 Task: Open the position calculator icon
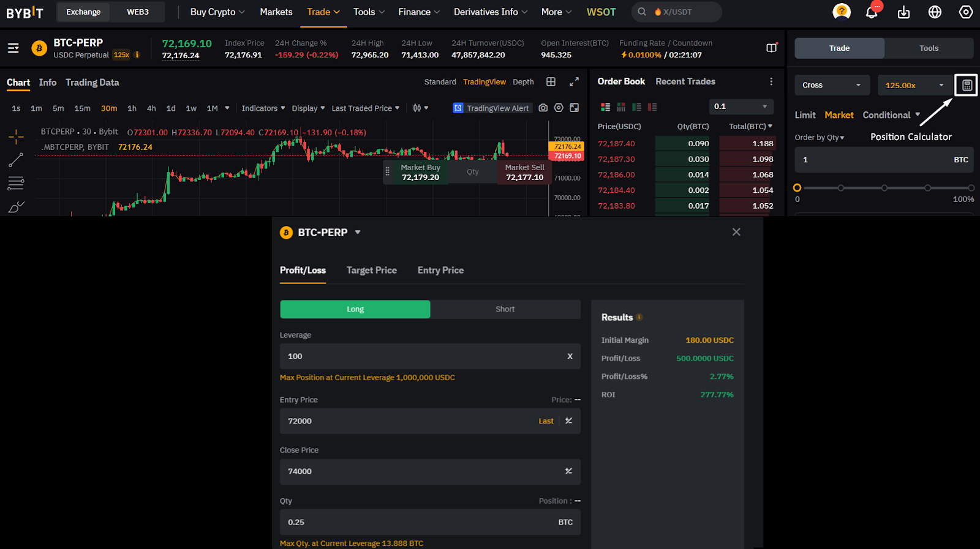point(967,85)
